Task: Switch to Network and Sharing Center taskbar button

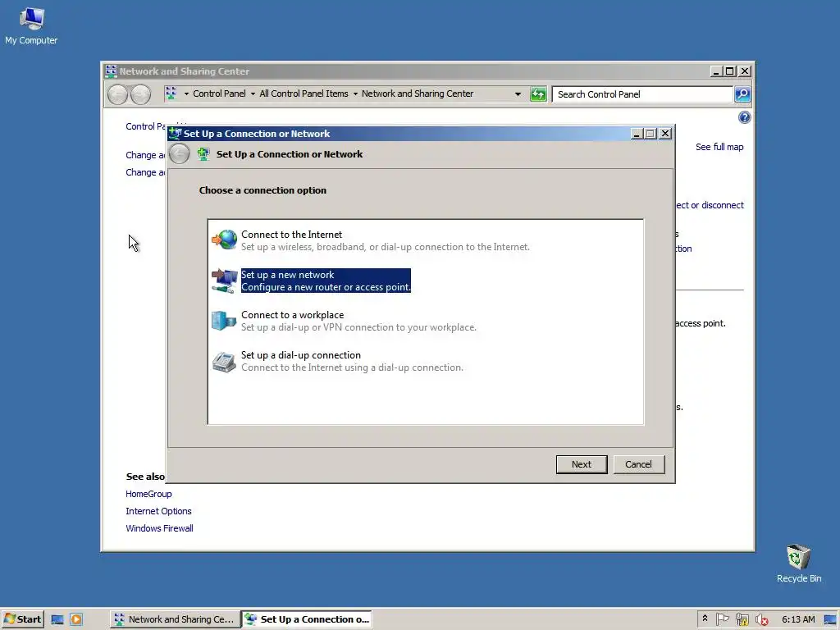Action: coord(174,619)
